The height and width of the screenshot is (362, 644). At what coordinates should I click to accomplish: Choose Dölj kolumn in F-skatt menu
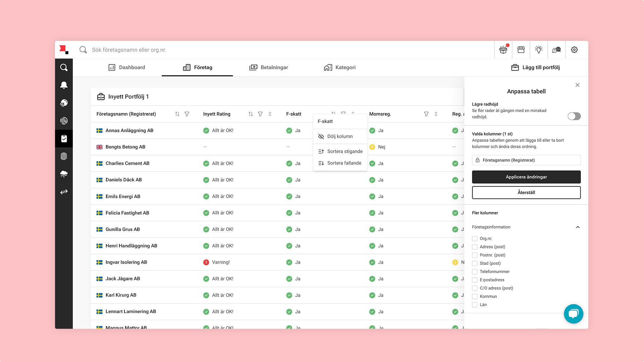click(x=340, y=136)
